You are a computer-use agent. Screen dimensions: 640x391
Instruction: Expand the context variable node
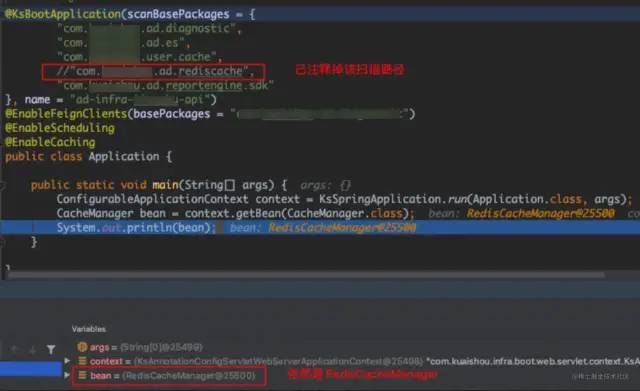[x=67, y=361]
